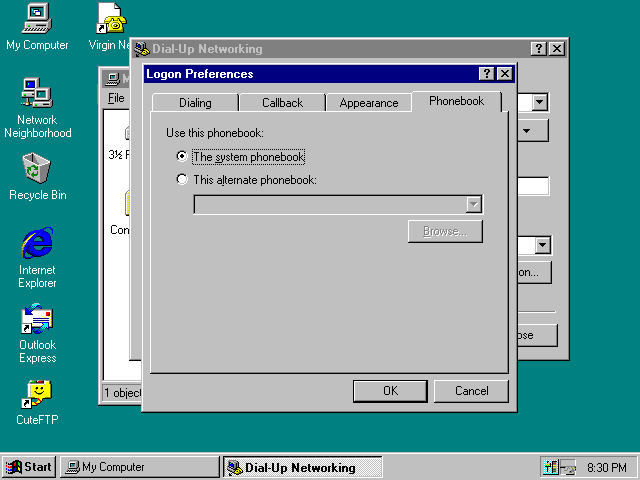Image resolution: width=640 pixels, height=480 pixels.
Task: Click the Logon Preferences help button
Action: pyautogui.click(x=487, y=74)
